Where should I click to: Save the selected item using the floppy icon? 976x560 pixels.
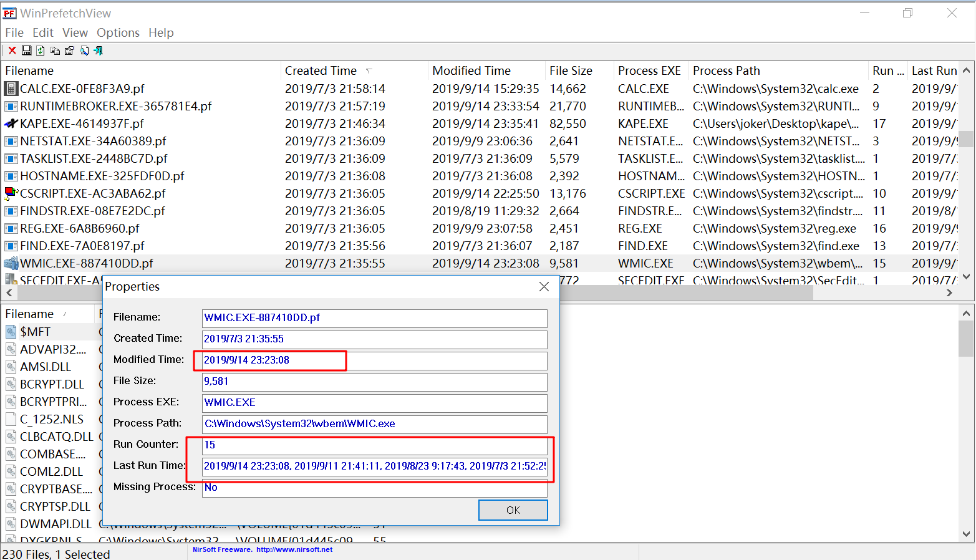26,50
